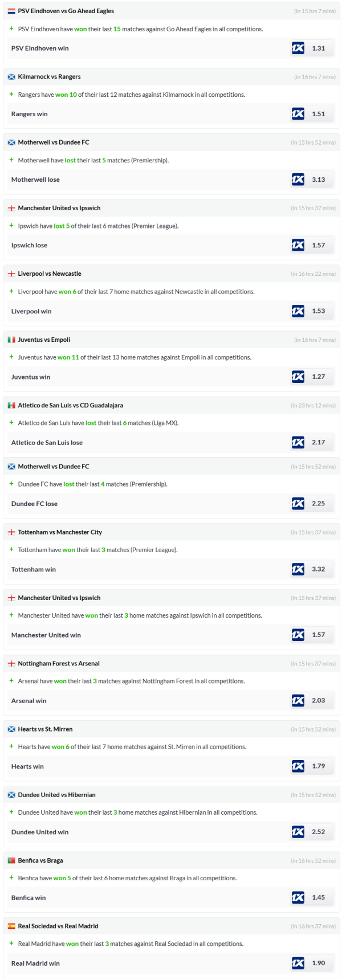Select the 1.31 odds for PSV Eindhoven win
342x980 pixels.
pyautogui.click(x=319, y=48)
